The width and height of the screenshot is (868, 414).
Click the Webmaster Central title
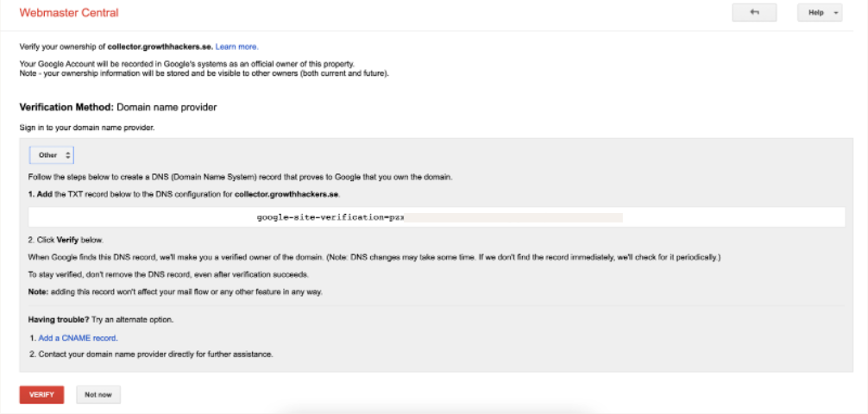(69, 13)
